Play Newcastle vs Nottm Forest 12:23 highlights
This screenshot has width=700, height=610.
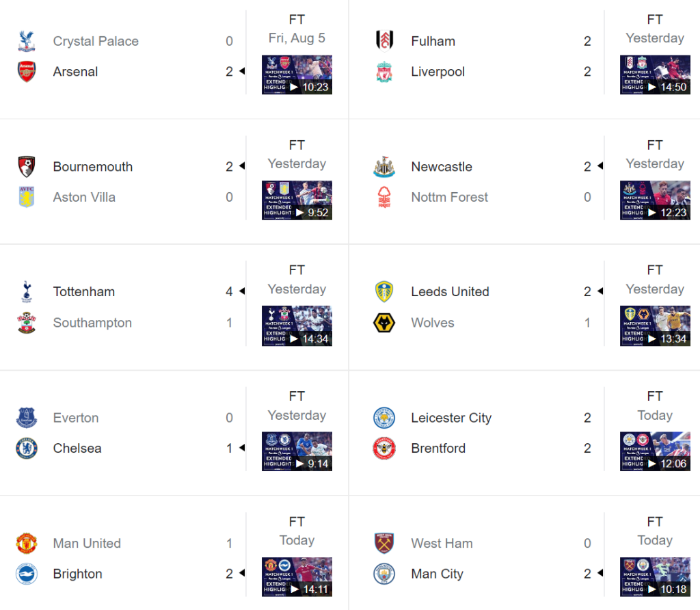[x=655, y=200]
